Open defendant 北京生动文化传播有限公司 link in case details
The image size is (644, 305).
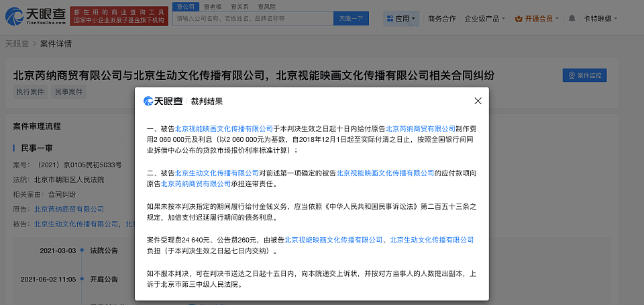[76, 224]
